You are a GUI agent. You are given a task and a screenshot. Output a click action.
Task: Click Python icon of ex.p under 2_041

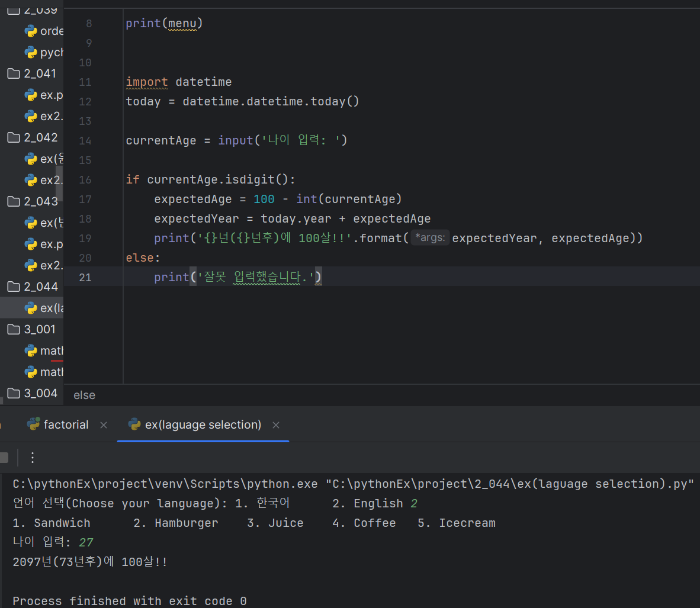[x=31, y=95]
